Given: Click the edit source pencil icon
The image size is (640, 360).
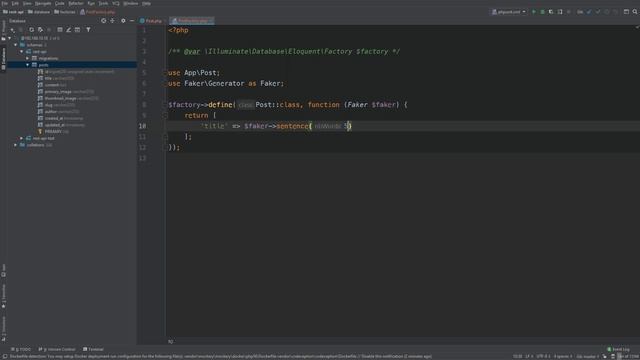Looking at the screenshot, I should [69, 30].
